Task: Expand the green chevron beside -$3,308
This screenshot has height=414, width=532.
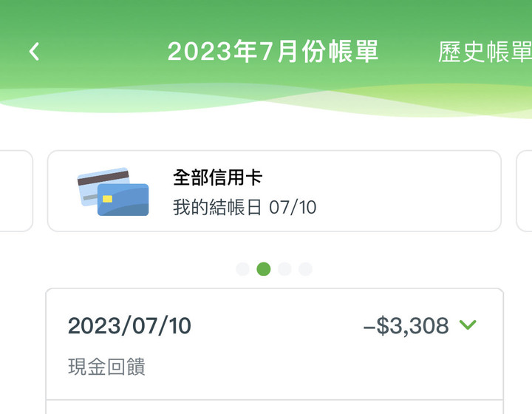Action: coord(468,325)
